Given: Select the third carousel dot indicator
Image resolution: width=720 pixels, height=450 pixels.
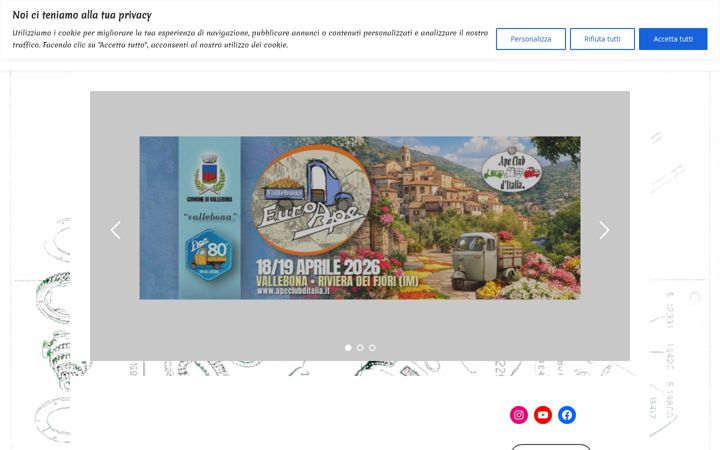Looking at the screenshot, I should [x=372, y=348].
